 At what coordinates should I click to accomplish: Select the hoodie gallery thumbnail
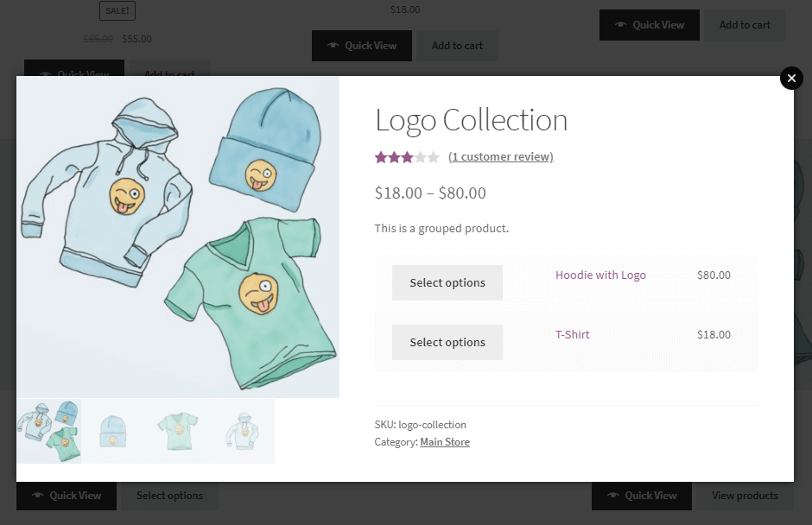[243, 431]
